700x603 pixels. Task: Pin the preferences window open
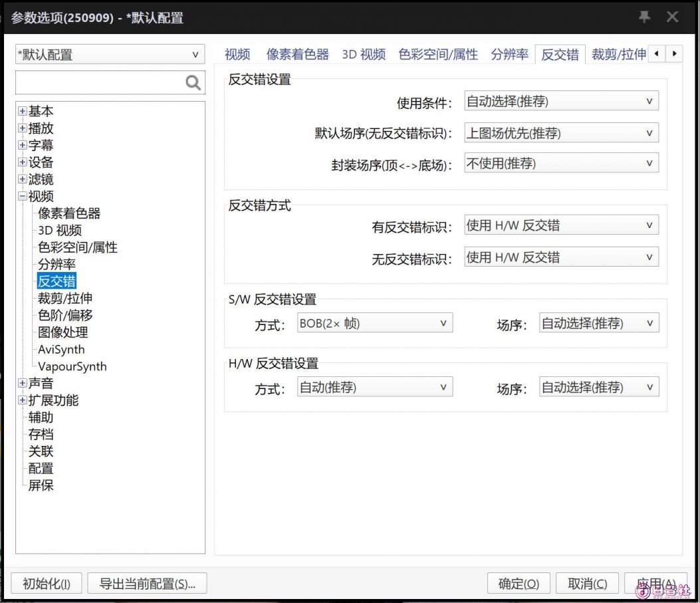[644, 18]
